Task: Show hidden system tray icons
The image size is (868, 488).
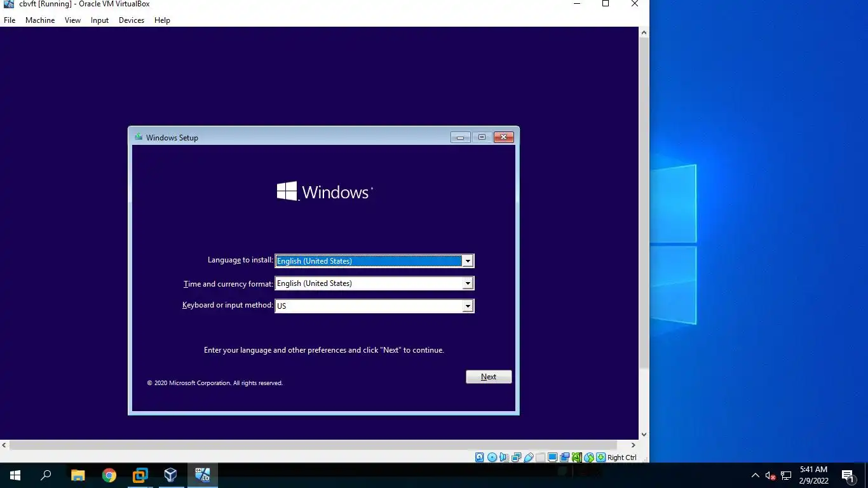Action: point(755,475)
